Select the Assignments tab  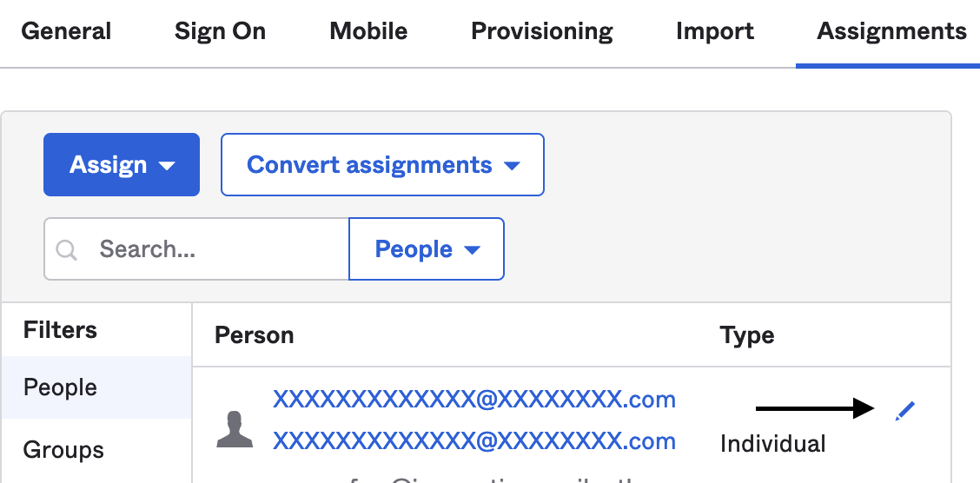pyautogui.click(x=891, y=32)
